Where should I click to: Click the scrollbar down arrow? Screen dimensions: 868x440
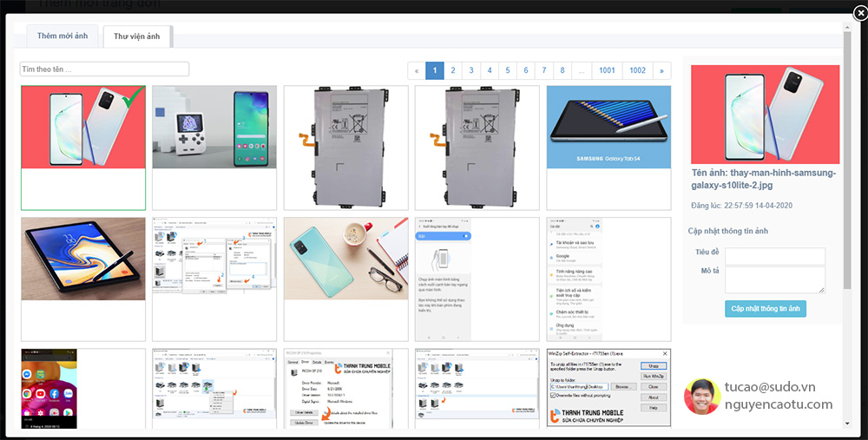pyautogui.click(x=847, y=424)
